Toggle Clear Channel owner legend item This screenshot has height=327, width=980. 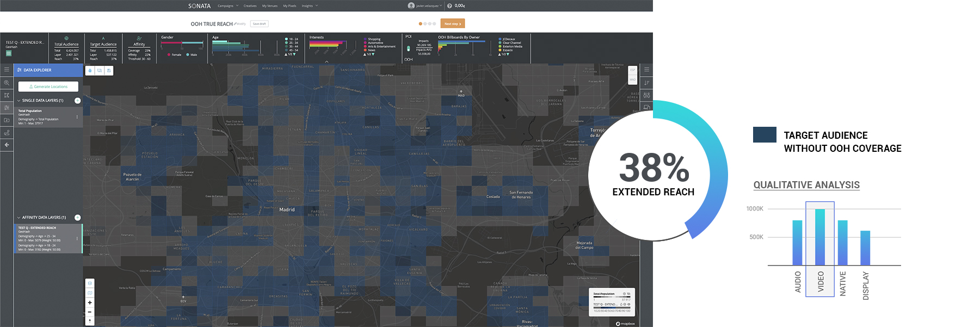point(510,43)
